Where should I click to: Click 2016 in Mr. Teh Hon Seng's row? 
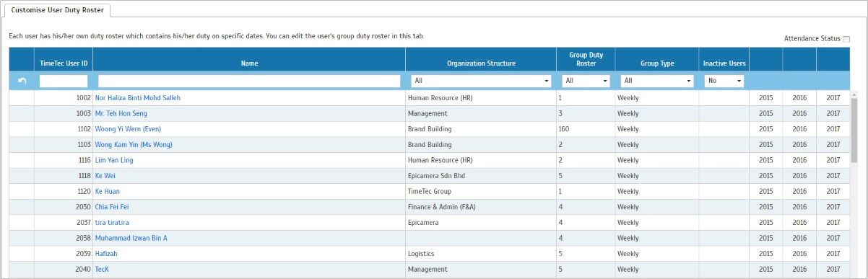click(x=800, y=113)
